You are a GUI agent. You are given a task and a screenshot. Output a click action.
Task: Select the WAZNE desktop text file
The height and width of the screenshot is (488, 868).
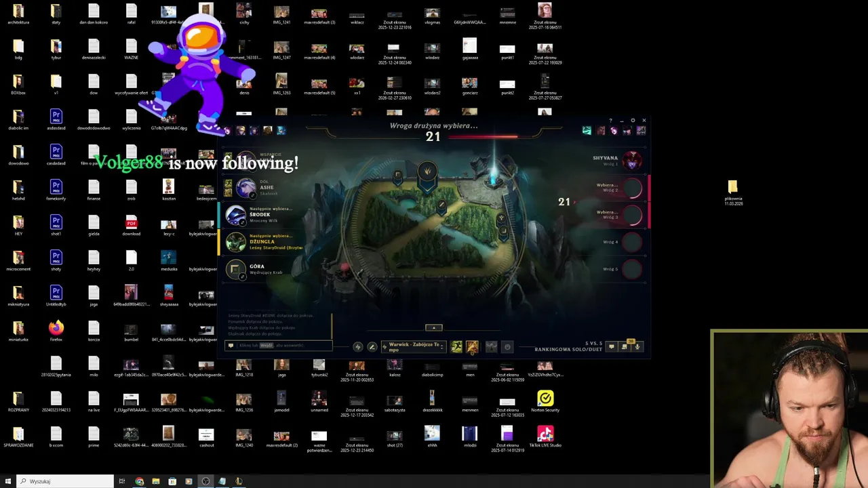pos(132,49)
